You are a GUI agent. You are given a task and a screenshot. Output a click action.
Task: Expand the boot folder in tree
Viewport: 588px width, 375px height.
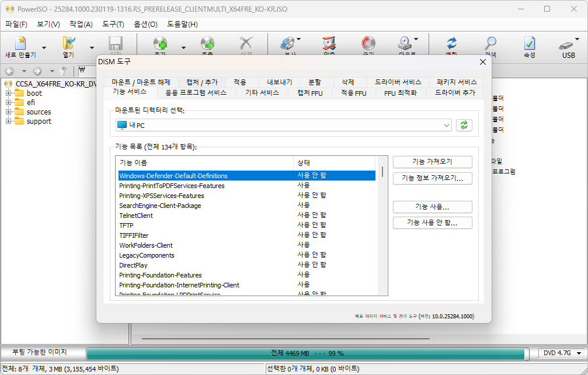tap(8, 93)
